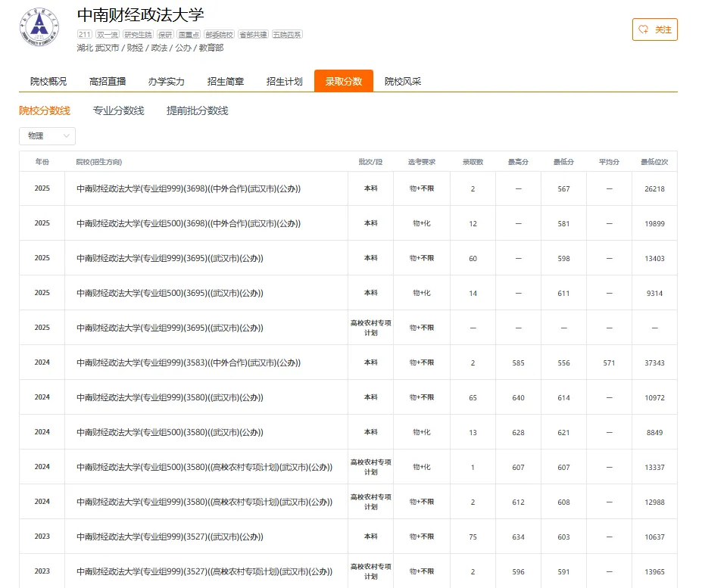Screen dimensions: 702x588
Task: Click the 年份 column header
Action: coord(42,161)
